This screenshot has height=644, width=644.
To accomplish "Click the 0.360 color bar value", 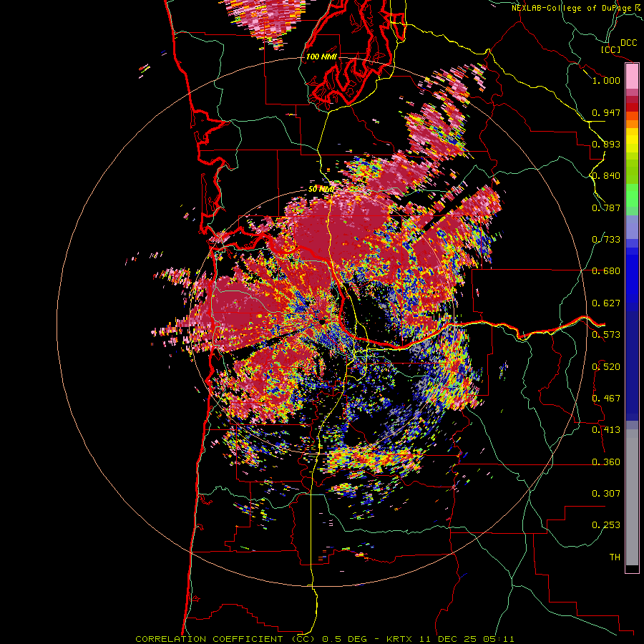I will point(606,462).
